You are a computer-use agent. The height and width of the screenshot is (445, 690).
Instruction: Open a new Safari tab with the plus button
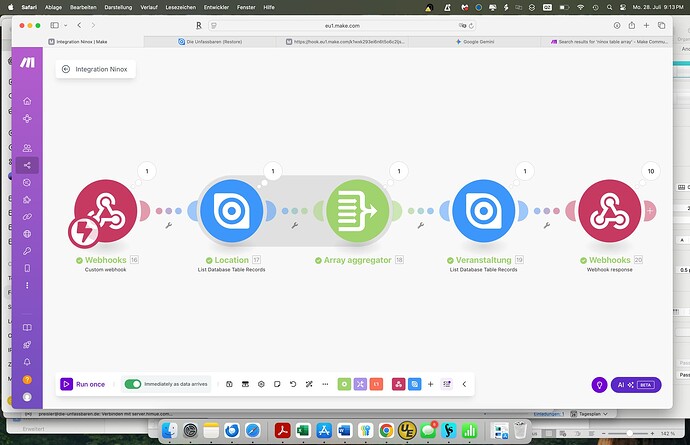[646, 26]
